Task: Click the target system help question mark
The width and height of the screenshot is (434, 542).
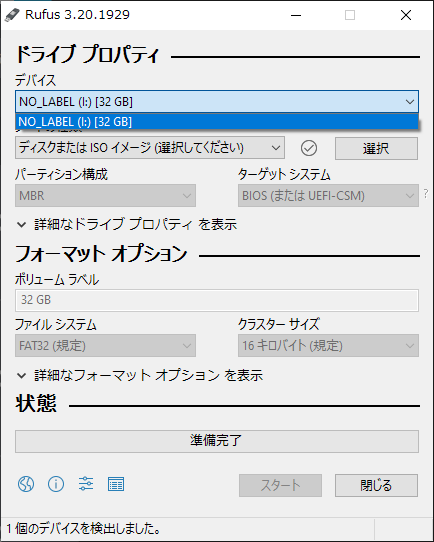Action: (426, 194)
